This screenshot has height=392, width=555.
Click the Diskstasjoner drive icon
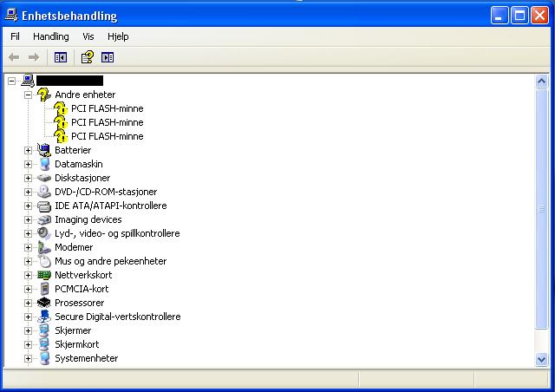point(44,178)
